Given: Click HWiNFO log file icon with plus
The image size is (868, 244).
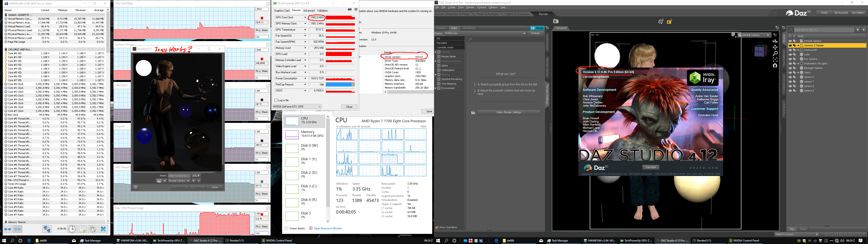Looking at the screenshot, I should 83,229.
